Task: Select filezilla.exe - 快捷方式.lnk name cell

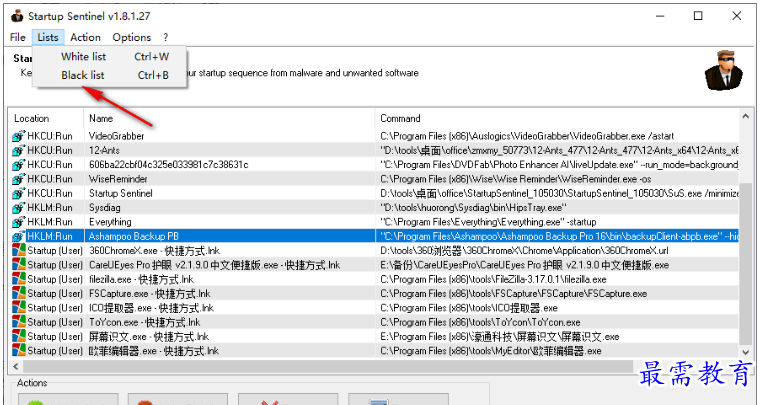Action: 141,279
